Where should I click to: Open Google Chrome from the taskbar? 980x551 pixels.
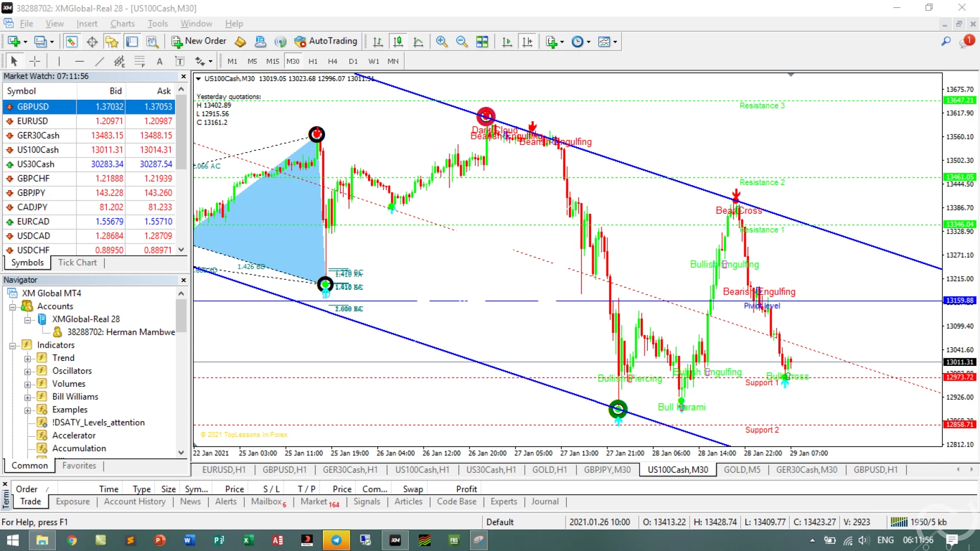[x=72, y=541]
